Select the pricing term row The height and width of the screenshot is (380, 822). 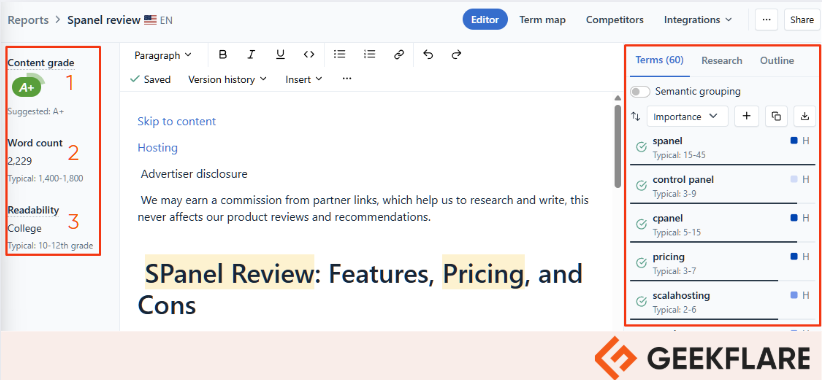[723, 263]
